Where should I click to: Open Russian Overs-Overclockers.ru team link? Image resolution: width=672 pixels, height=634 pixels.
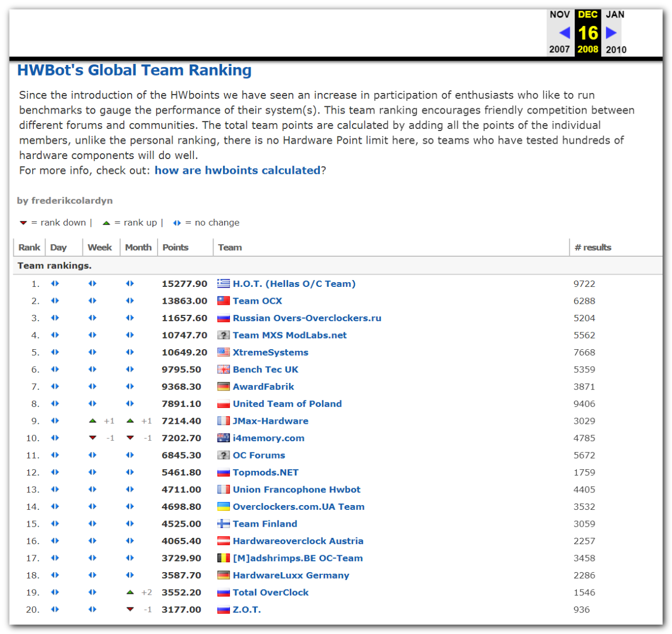pos(307,318)
